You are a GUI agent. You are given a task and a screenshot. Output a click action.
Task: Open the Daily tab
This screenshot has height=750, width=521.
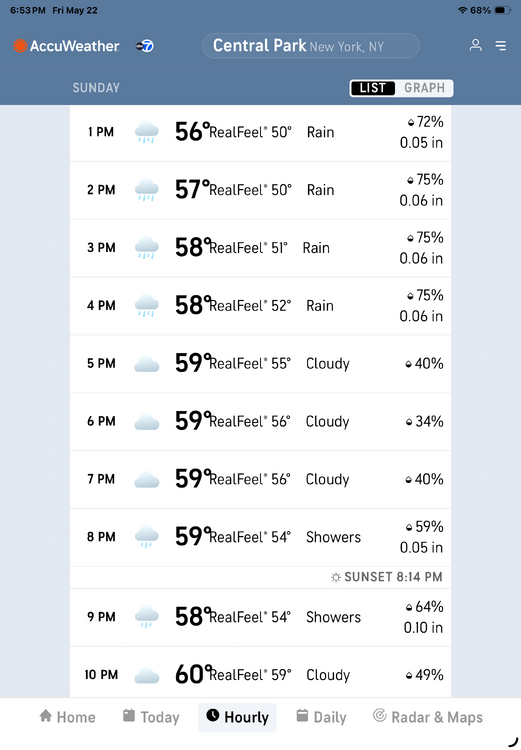[321, 717]
